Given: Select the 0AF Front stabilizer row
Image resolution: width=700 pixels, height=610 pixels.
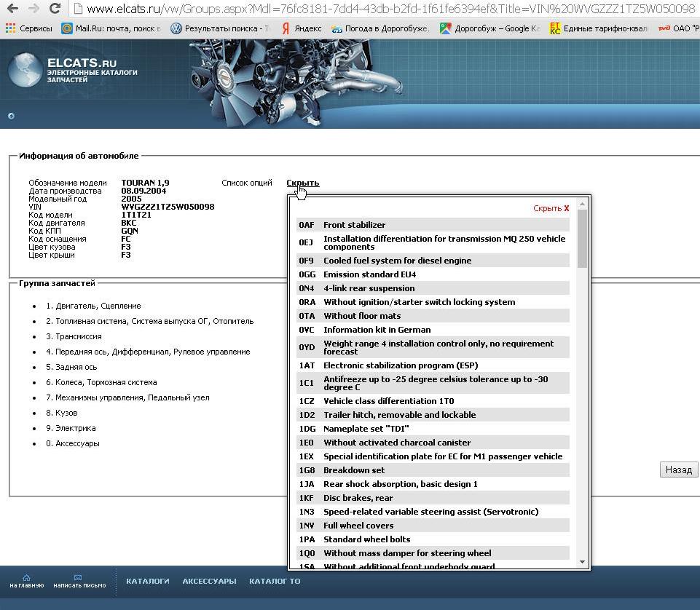Looking at the screenshot, I should (x=433, y=225).
